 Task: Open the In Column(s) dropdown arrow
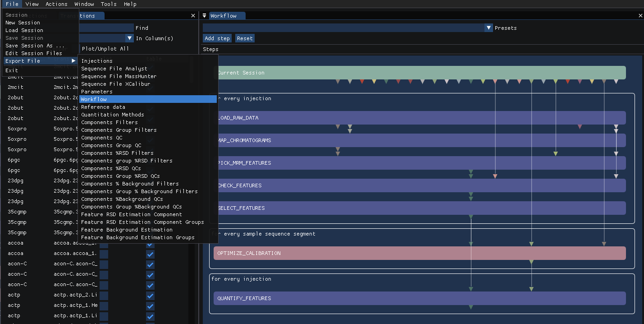(130, 38)
